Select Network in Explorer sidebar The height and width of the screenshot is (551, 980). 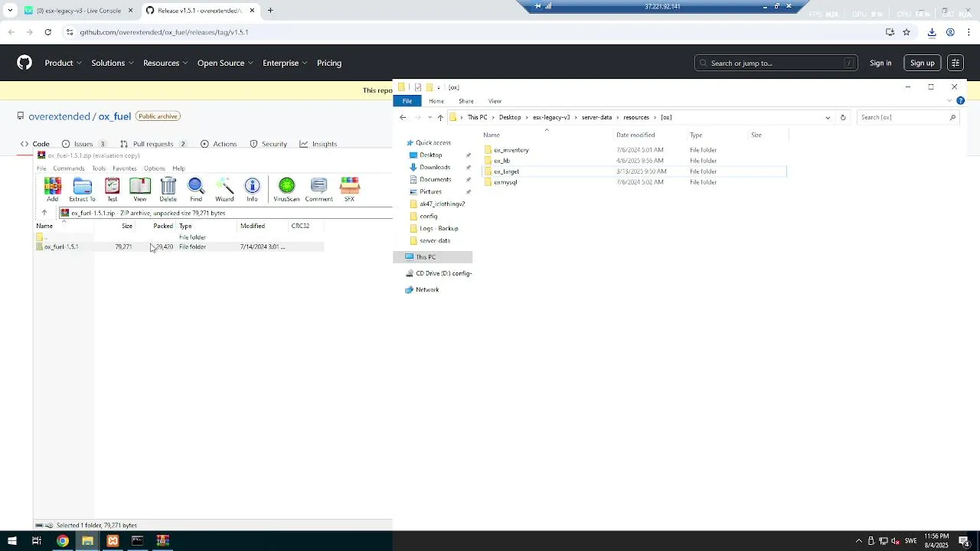coord(427,289)
